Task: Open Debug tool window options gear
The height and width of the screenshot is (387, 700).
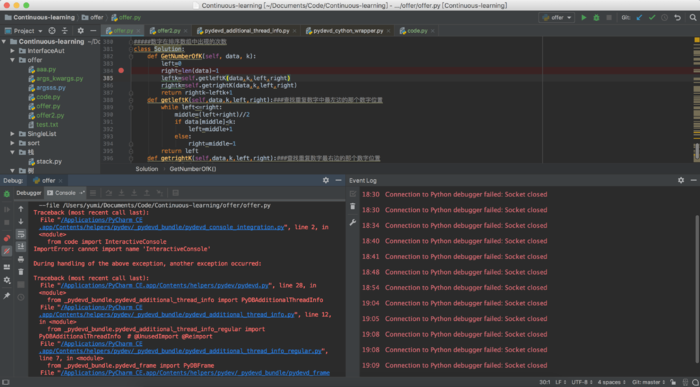Action: click(x=326, y=180)
